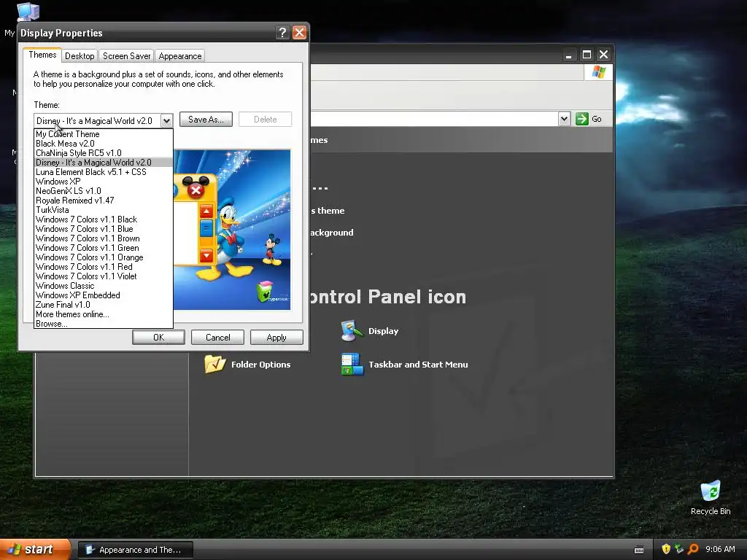Select the Windows XP theme entry
The width and height of the screenshot is (747, 560).
pyautogui.click(x=104, y=182)
